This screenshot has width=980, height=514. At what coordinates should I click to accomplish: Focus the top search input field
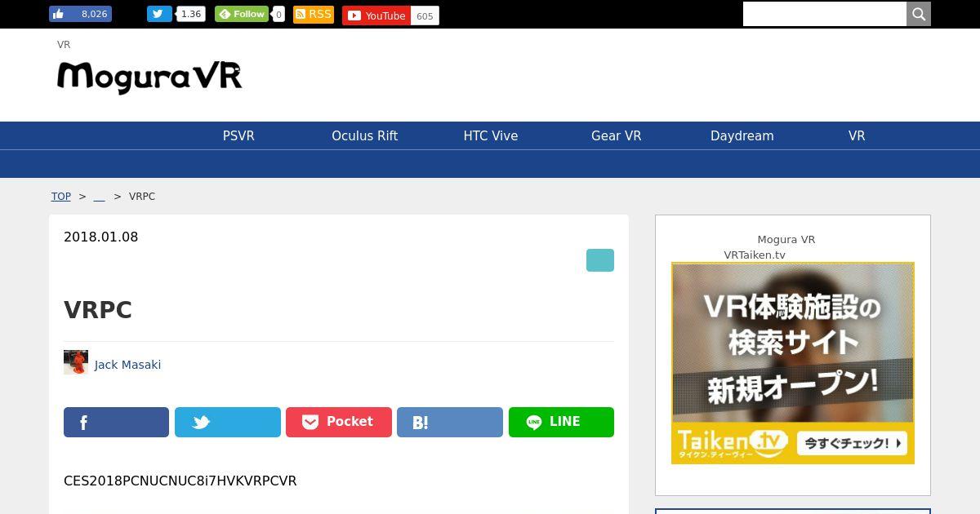click(x=825, y=14)
